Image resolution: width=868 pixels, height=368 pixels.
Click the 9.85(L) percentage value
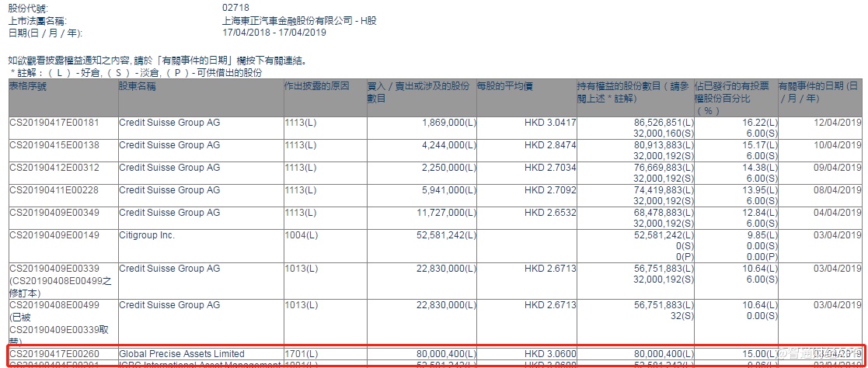[765, 236]
